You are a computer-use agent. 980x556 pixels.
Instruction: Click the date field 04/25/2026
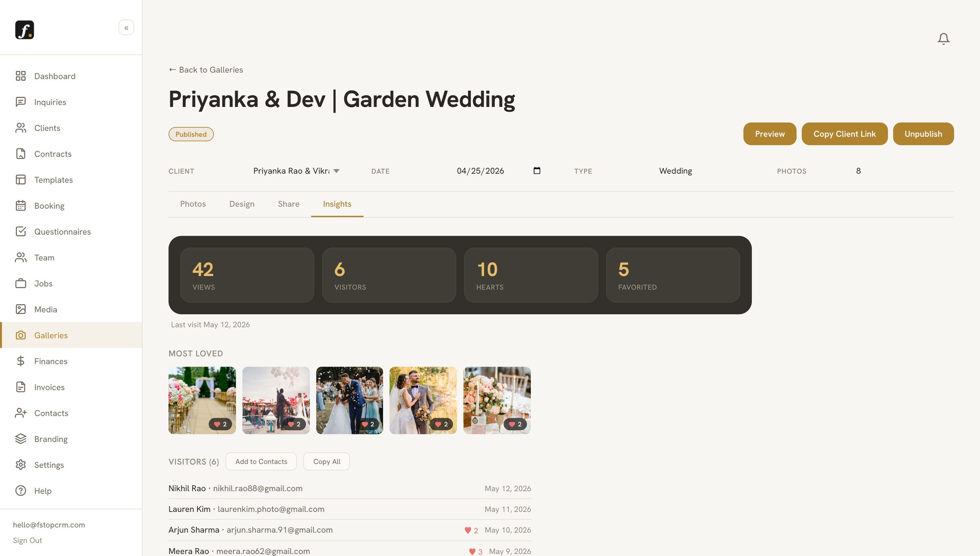tap(499, 171)
